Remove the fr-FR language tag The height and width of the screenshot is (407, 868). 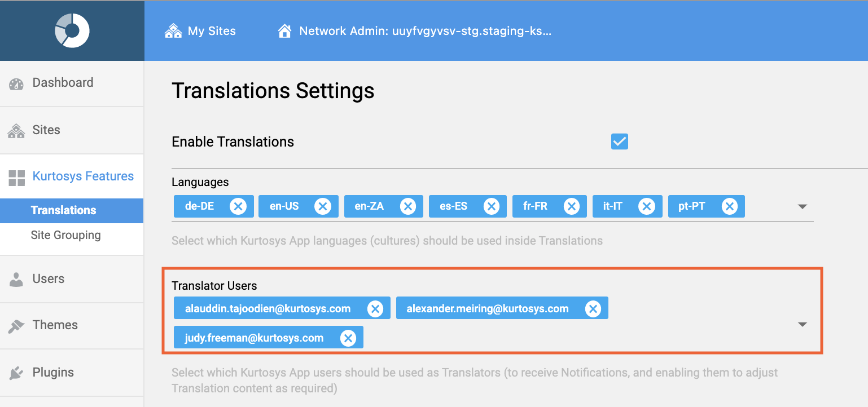572,206
